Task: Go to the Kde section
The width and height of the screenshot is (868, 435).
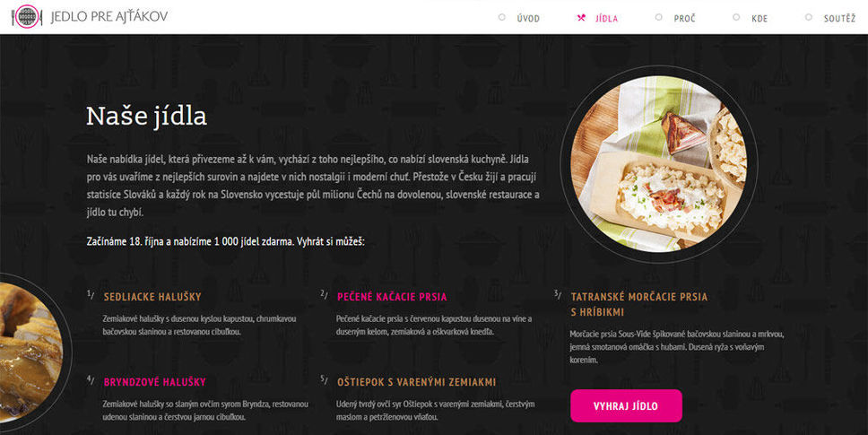Action: (x=759, y=18)
